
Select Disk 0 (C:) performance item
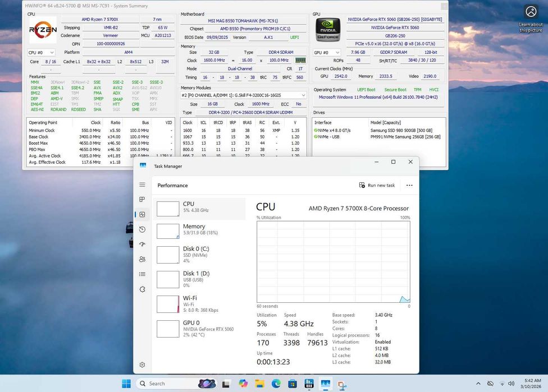coord(199,255)
